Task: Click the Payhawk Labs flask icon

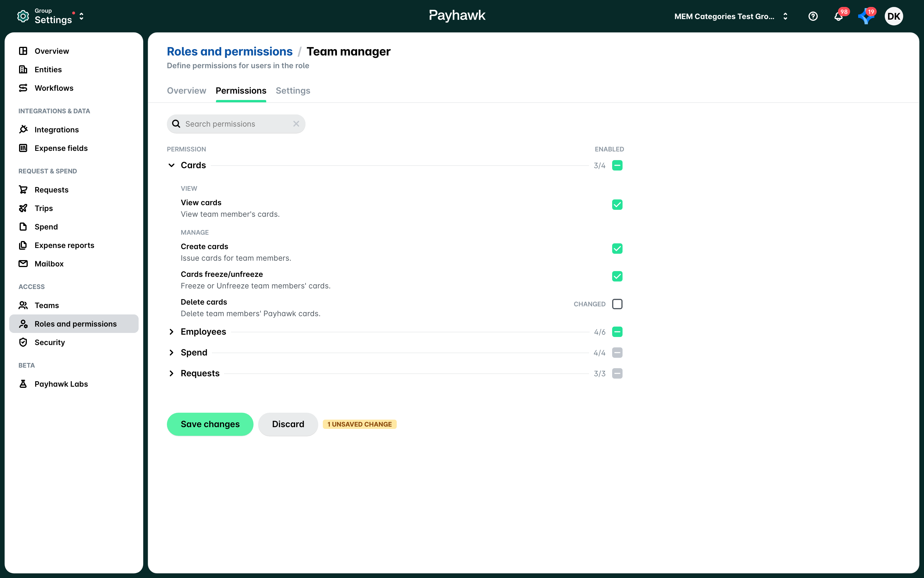Action: click(x=23, y=384)
